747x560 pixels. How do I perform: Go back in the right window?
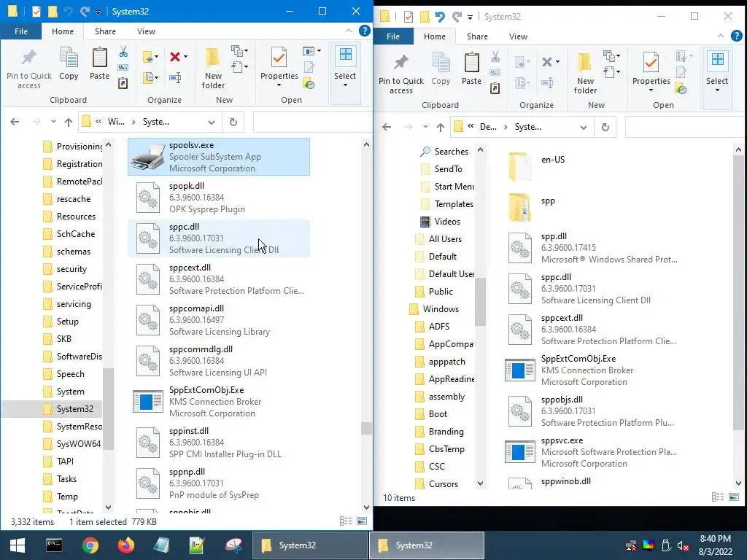click(387, 127)
